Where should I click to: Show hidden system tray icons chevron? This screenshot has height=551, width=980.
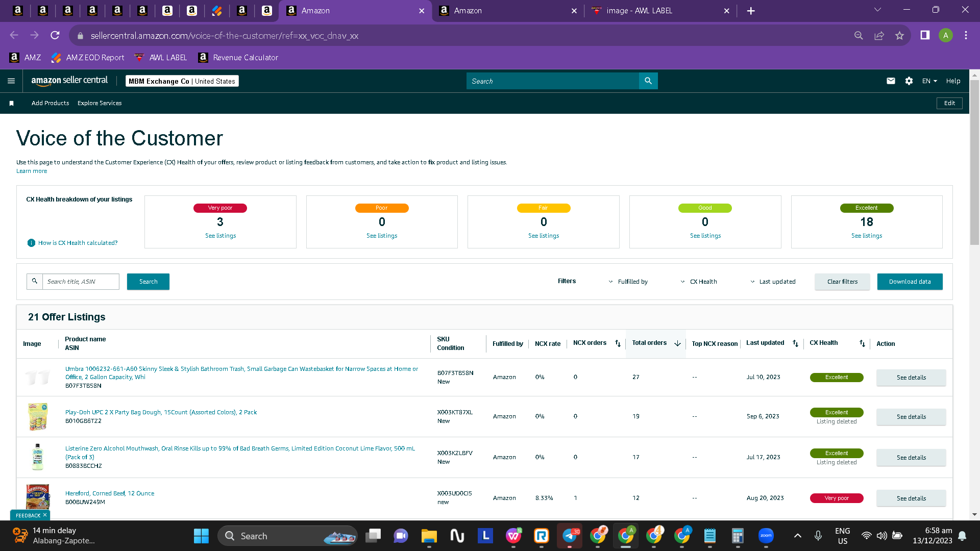(797, 536)
